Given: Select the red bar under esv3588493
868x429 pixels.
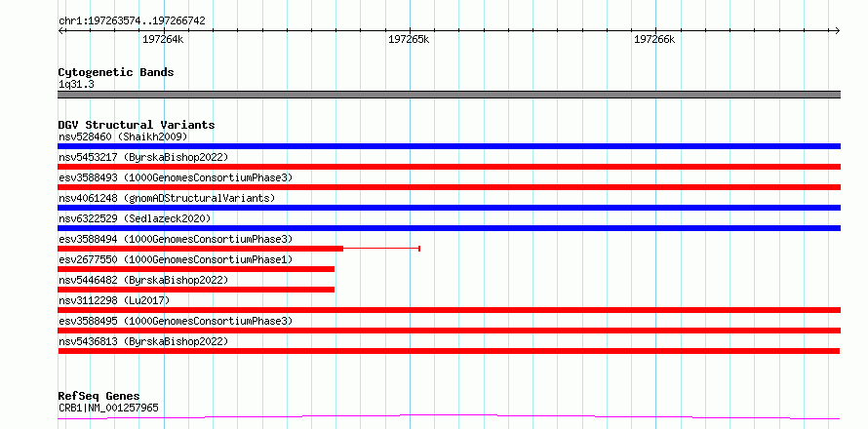Looking at the screenshot, I should pos(449,187).
